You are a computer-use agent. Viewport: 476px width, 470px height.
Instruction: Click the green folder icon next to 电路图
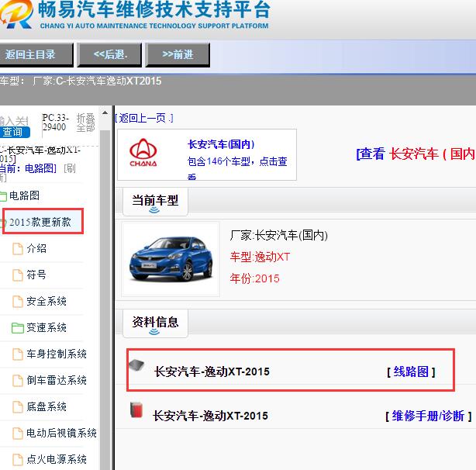click(3, 196)
